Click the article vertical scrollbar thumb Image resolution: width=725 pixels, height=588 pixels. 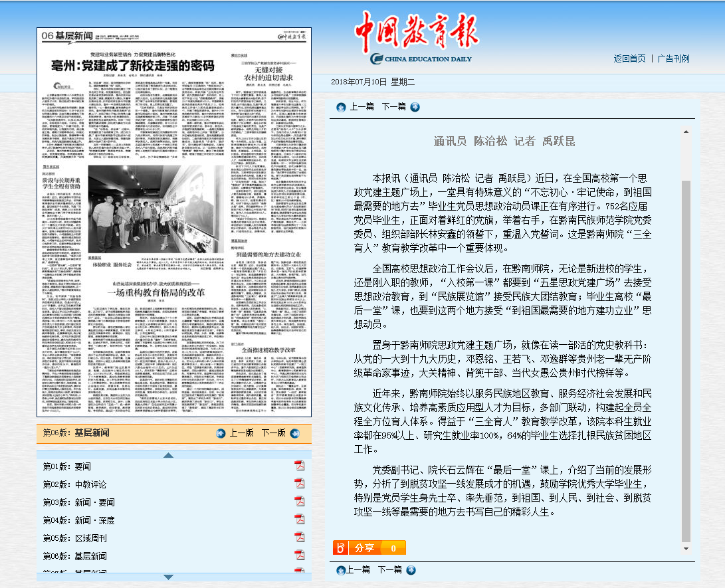pyautogui.click(x=686, y=361)
